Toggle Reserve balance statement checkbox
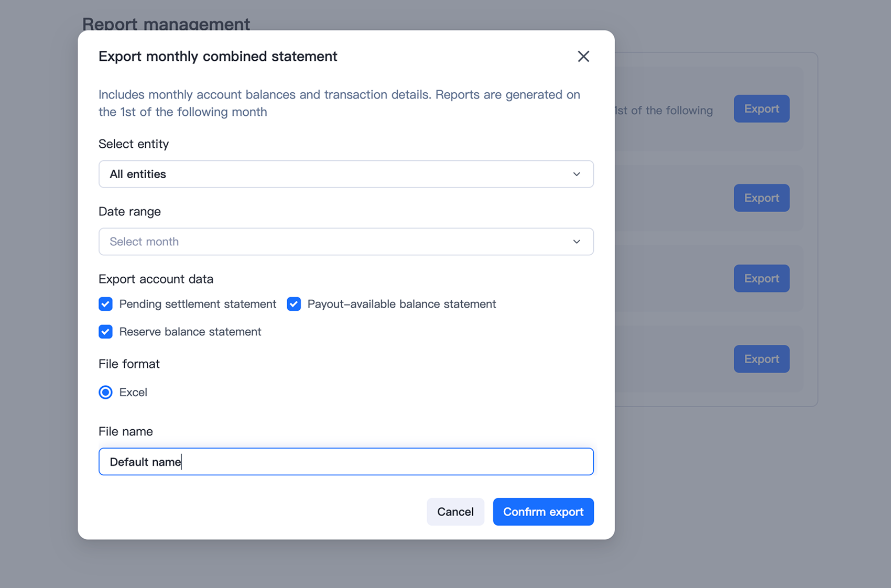Image resolution: width=891 pixels, height=588 pixels. click(x=105, y=332)
